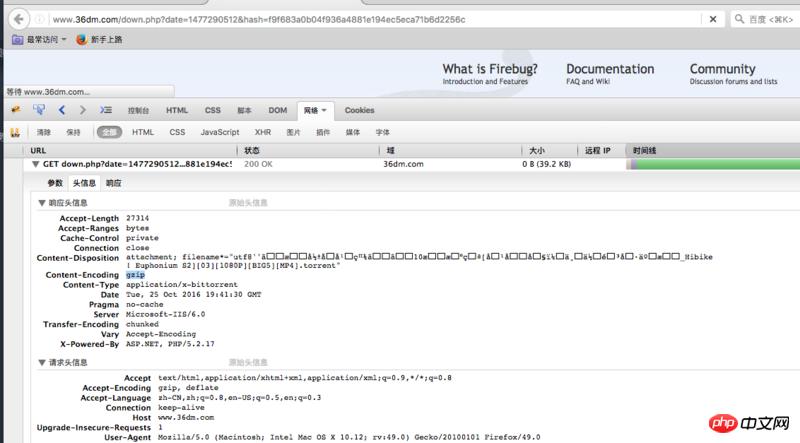Click the green timeline bar of the request
800x443 pixels.
tap(718, 164)
